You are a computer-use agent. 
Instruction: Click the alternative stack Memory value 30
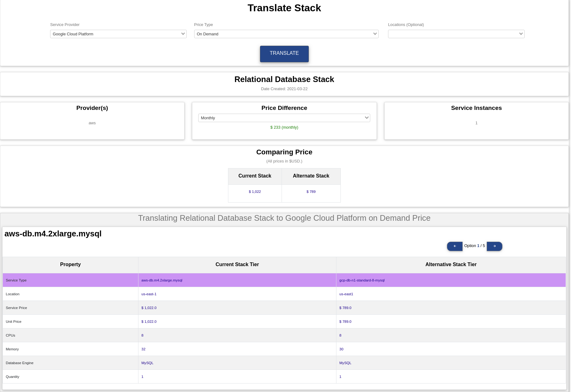pos(341,349)
